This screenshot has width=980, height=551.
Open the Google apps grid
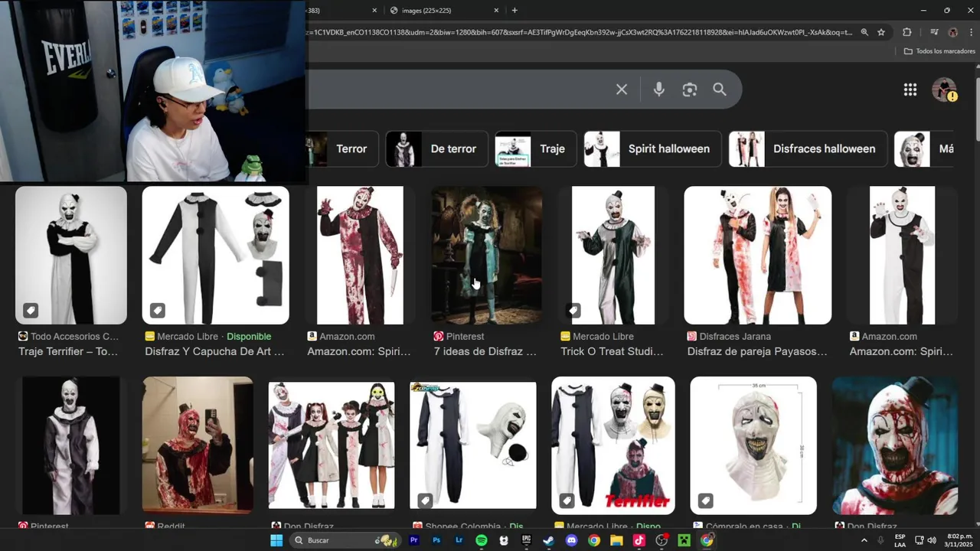coord(910,90)
